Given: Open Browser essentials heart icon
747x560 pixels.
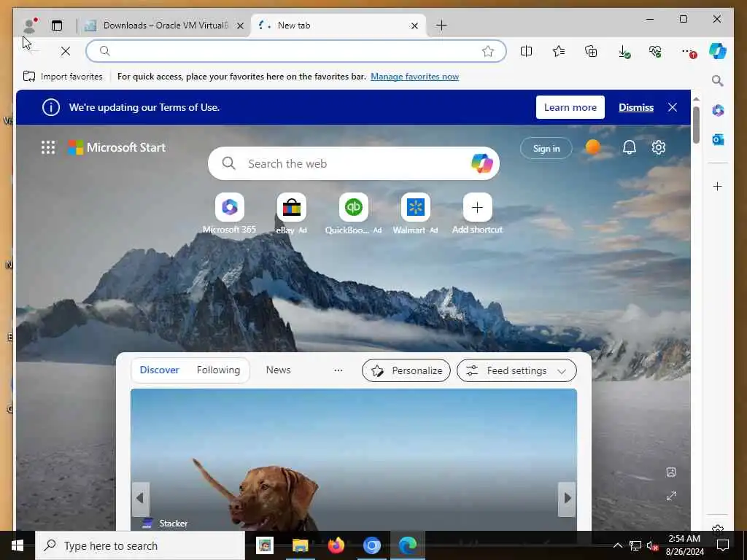Looking at the screenshot, I should (x=656, y=51).
